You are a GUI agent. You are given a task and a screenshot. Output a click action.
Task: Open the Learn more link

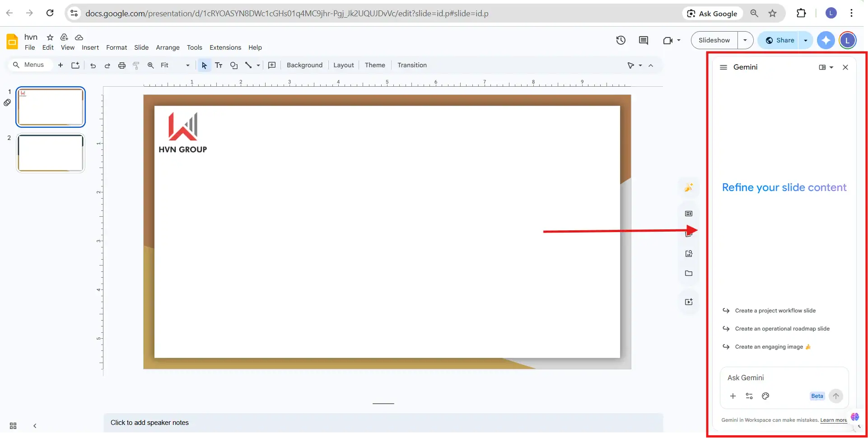834,420
